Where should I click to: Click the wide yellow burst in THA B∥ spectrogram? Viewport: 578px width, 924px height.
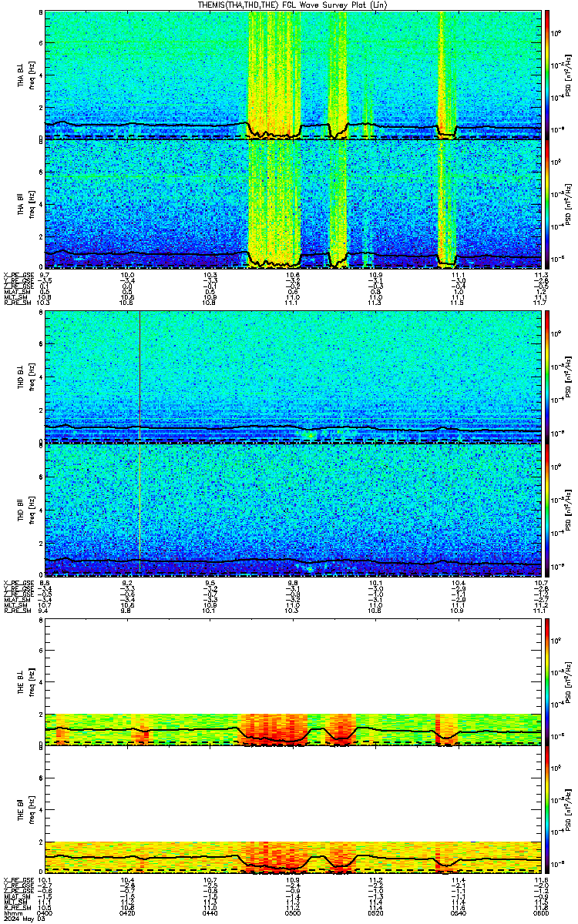click(274, 204)
